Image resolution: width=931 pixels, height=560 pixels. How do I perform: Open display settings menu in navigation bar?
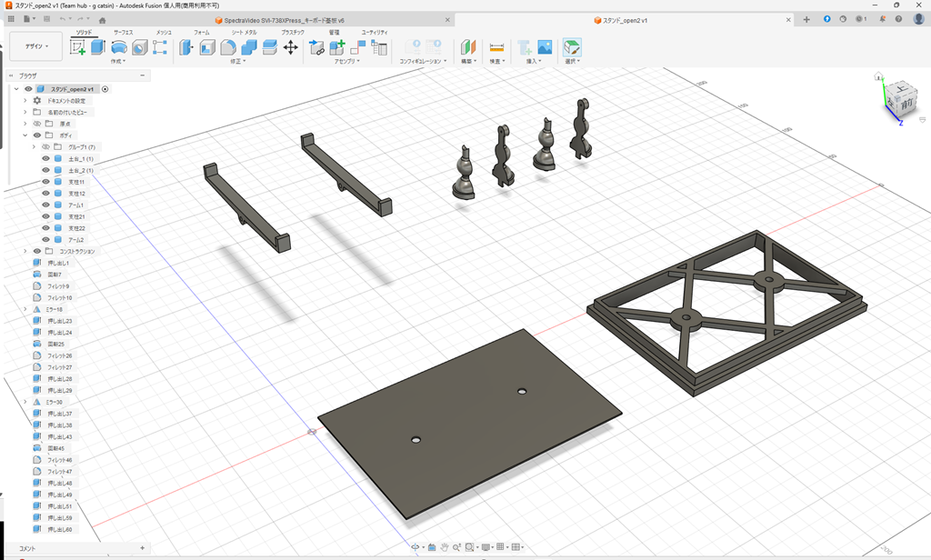[486, 547]
